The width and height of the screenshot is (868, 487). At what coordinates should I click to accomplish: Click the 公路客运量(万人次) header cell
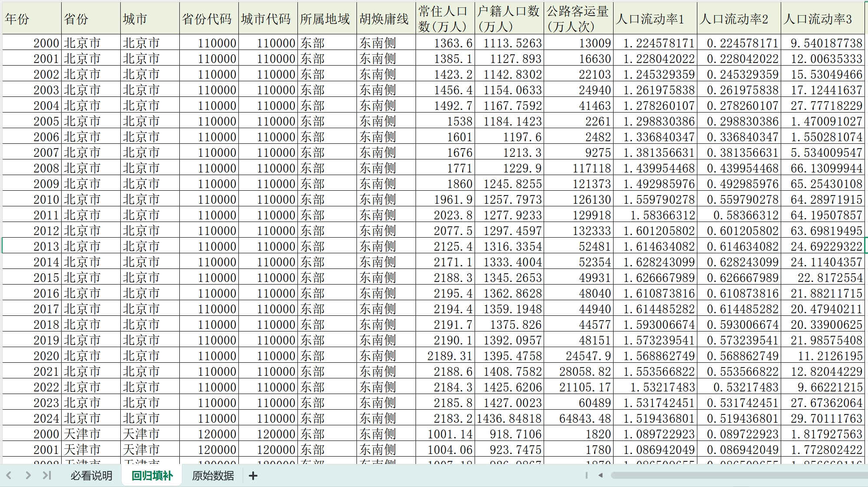click(x=578, y=19)
